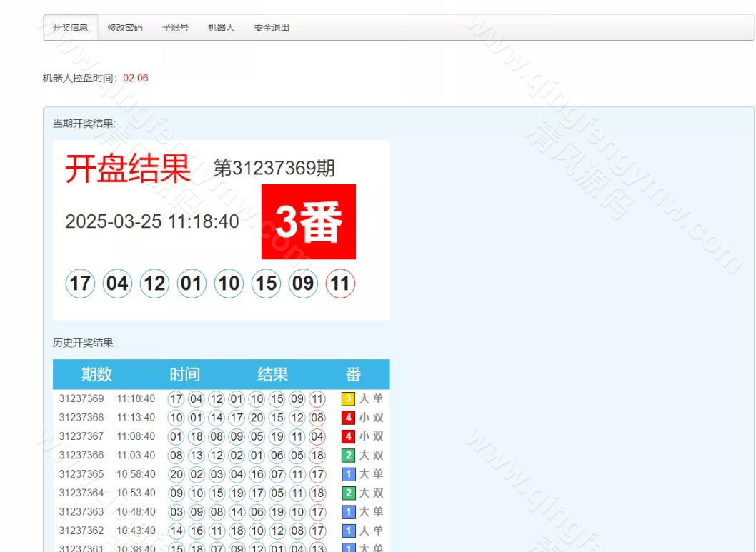Click the blue 1 badge in row 31237365
The width and height of the screenshot is (756, 552).
348,474
